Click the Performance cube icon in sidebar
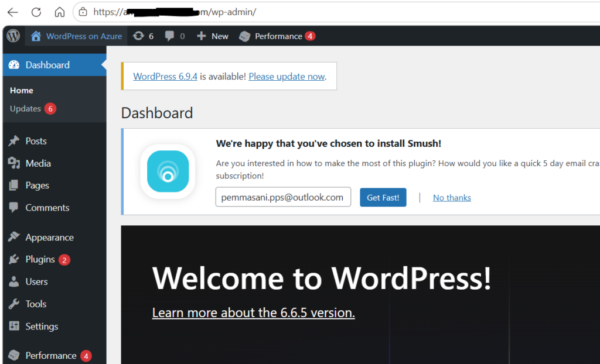The image size is (600, 364). [x=14, y=356]
